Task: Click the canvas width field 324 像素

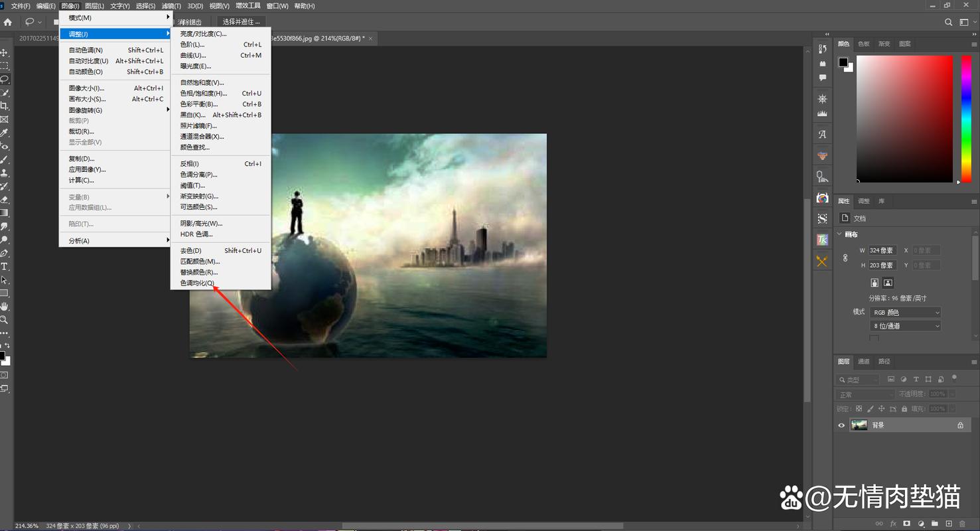Action: (882, 250)
